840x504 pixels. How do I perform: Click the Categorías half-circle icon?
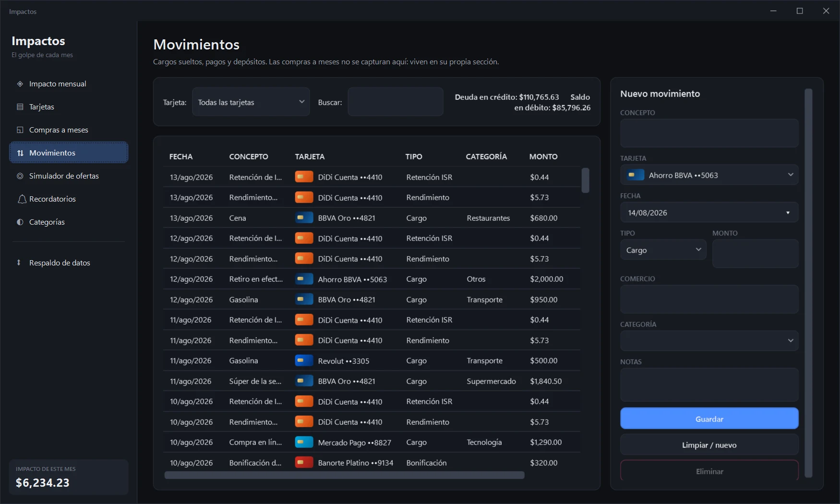20,222
